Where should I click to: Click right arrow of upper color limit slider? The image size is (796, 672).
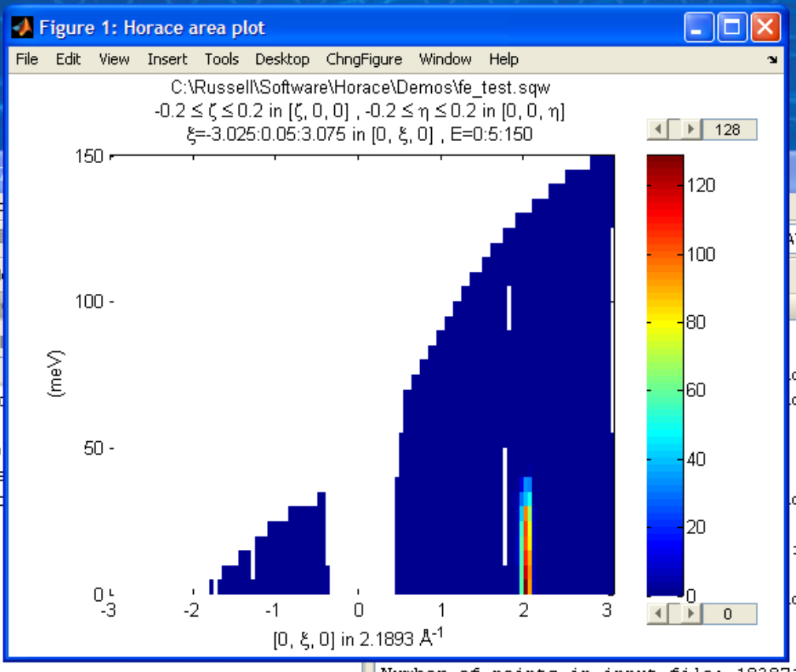click(691, 129)
